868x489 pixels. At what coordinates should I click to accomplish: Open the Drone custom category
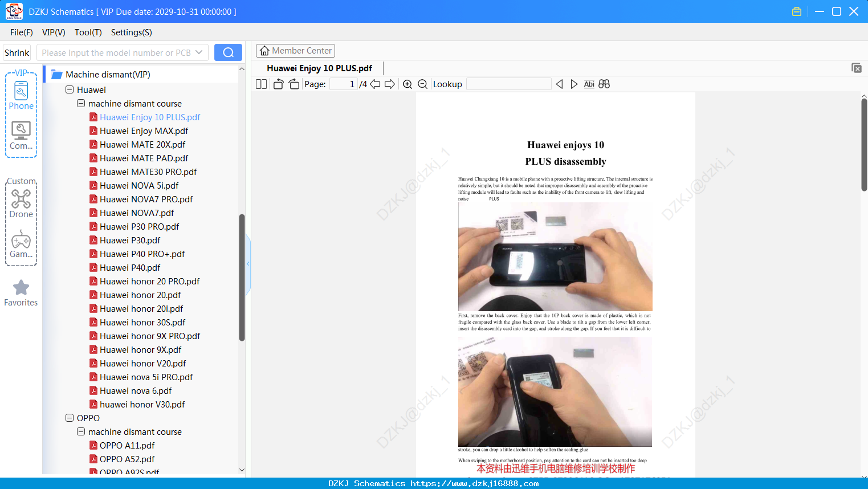point(21,203)
